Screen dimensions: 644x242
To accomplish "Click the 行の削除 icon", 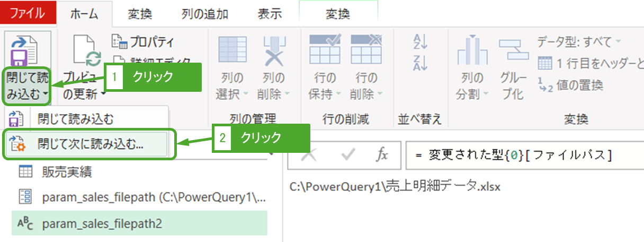I will (365, 50).
